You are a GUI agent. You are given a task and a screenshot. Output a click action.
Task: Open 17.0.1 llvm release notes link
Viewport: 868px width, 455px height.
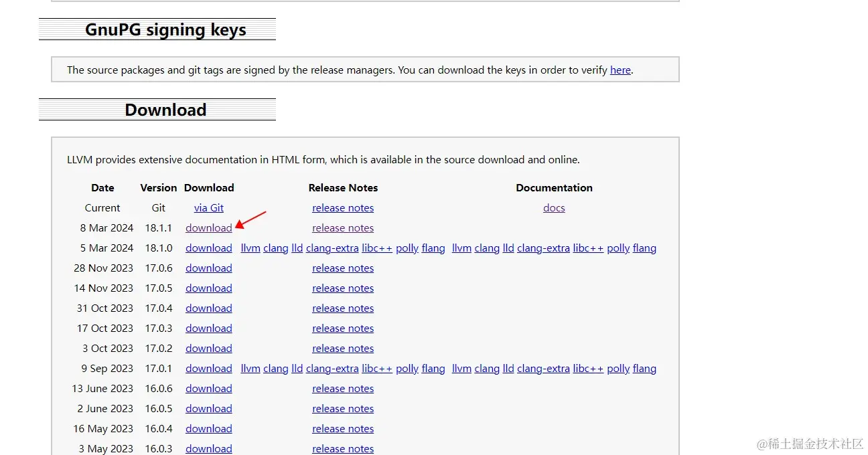(250, 369)
